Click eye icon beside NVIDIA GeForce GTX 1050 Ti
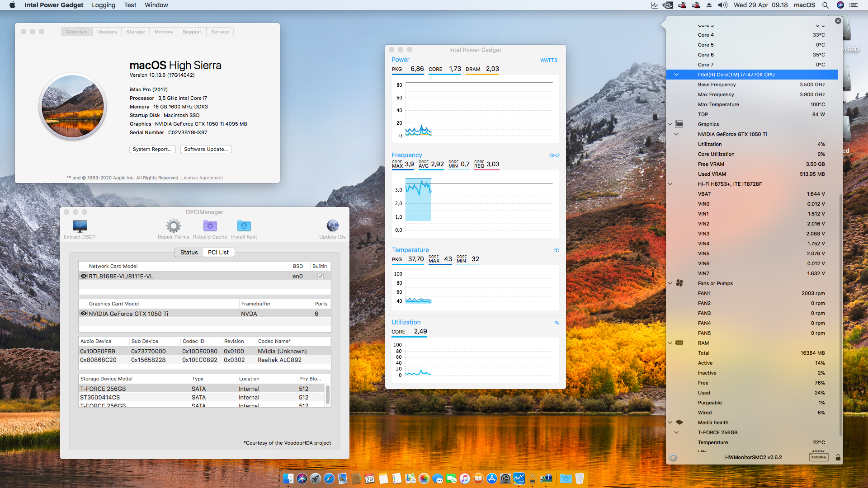The width and height of the screenshot is (868, 488). 84,314
